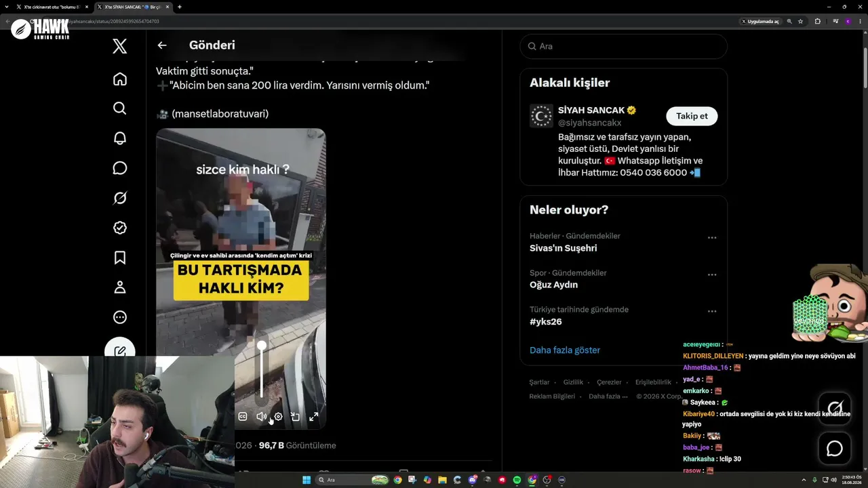868x488 pixels.
Task: Click the 96,7 B Görüntüleme view count
Action: click(297, 445)
